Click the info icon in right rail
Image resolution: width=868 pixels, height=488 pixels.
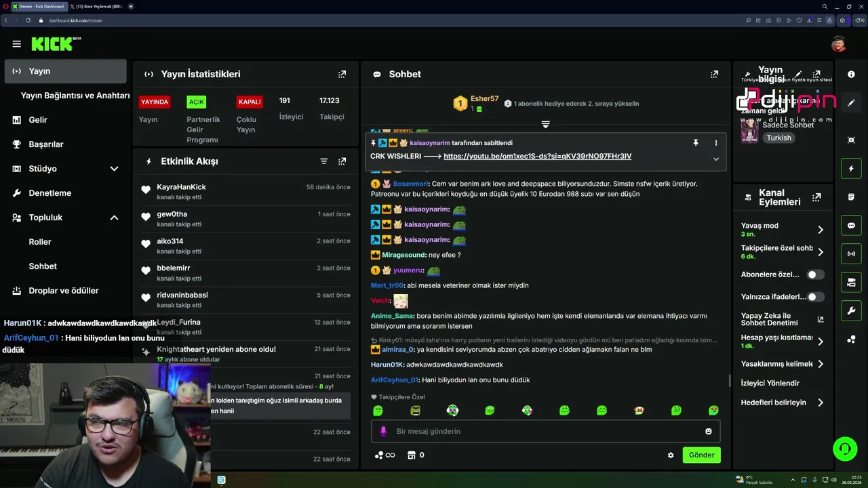coord(851,75)
